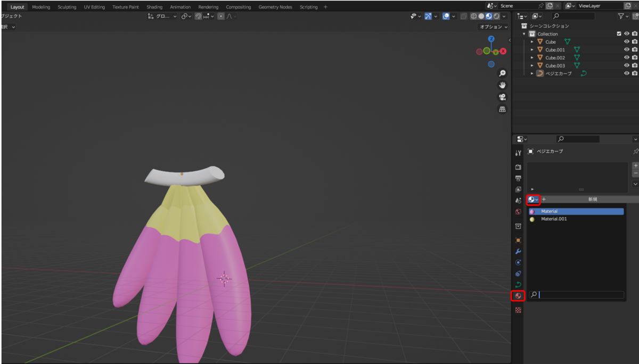
Task: Add a material slot with plus button
Action: coord(635,166)
